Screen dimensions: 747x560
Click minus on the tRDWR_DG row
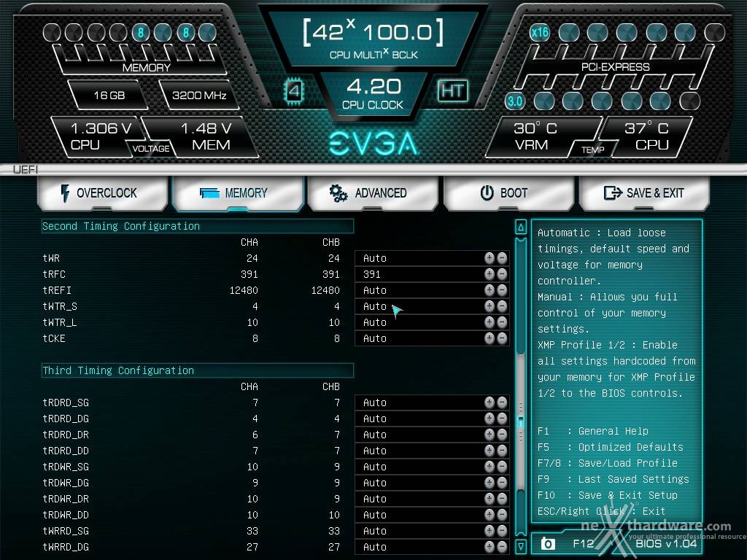pos(502,483)
